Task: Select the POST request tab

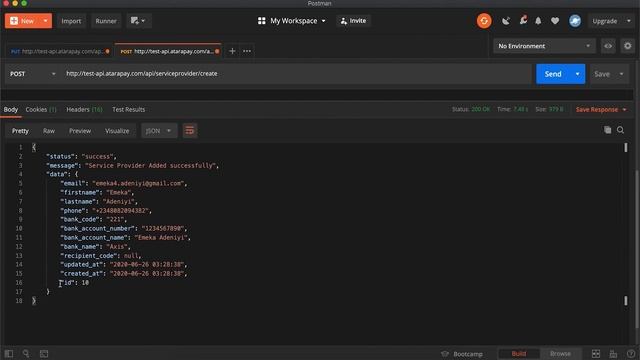Action: [168, 51]
